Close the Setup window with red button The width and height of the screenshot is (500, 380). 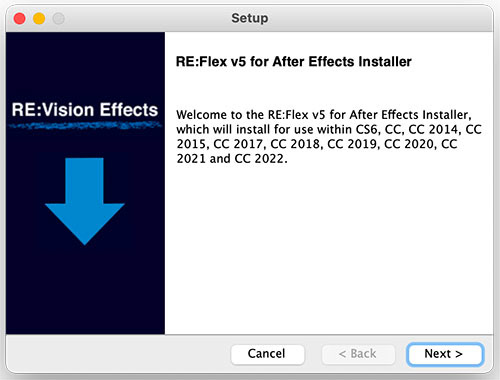pyautogui.click(x=19, y=18)
